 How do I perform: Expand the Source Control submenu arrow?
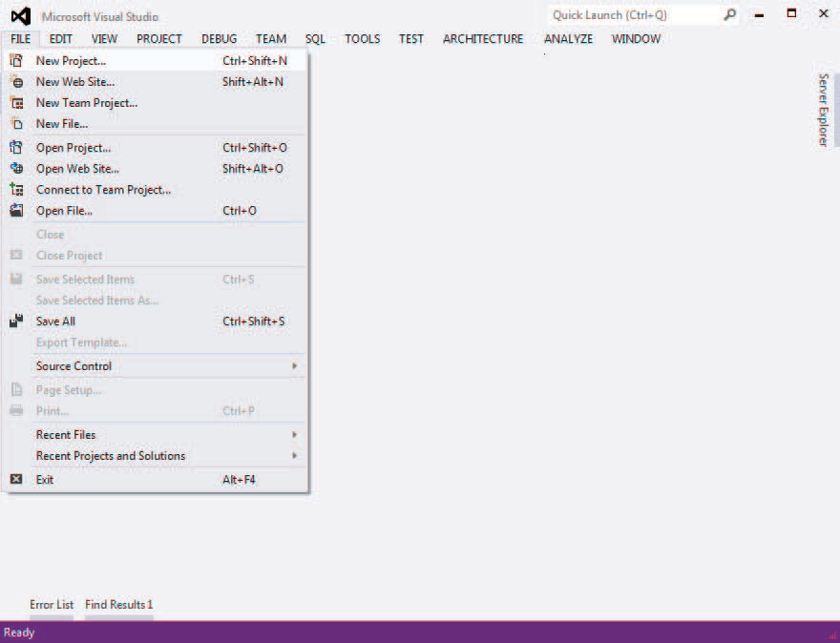(x=294, y=366)
